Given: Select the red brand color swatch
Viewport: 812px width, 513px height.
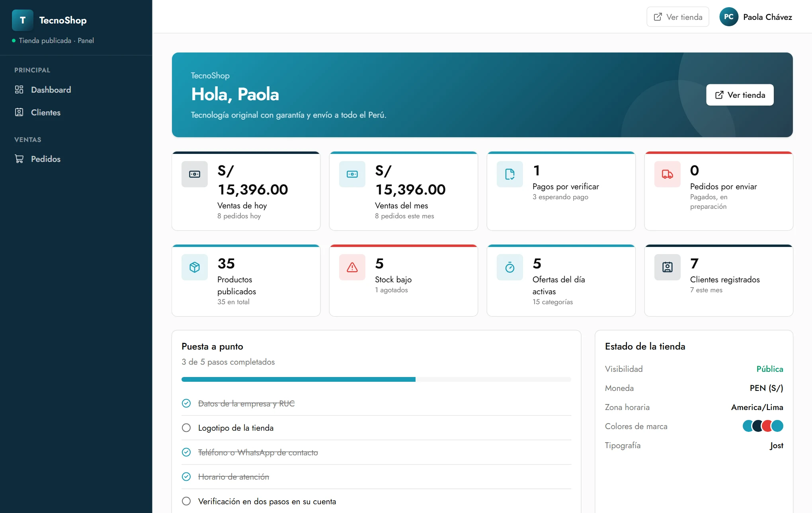Looking at the screenshot, I should tap(767, 426).
